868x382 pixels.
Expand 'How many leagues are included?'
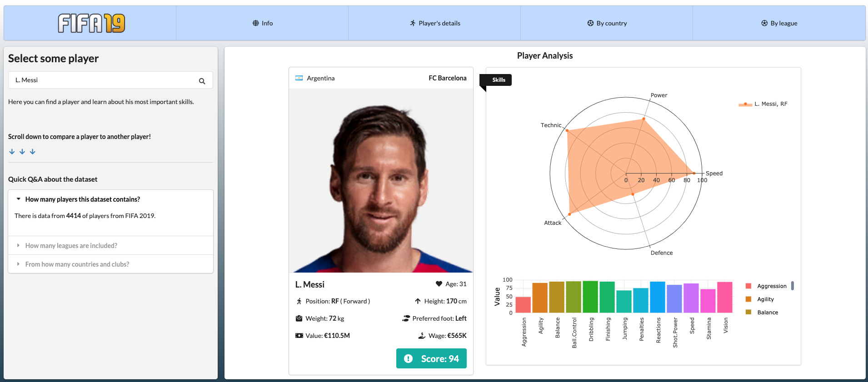click(x=71, y=246)
